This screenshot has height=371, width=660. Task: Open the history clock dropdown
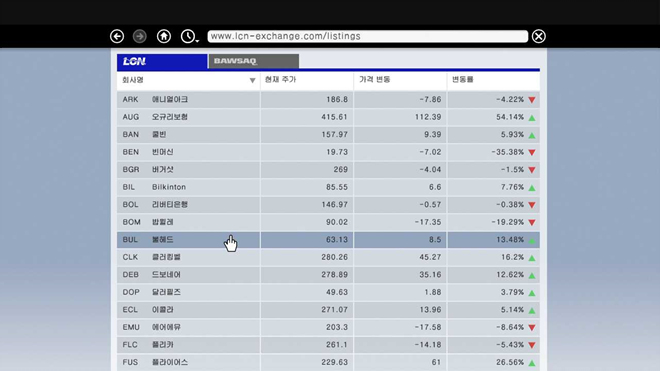pyautogui.click(x=189, y=36)
